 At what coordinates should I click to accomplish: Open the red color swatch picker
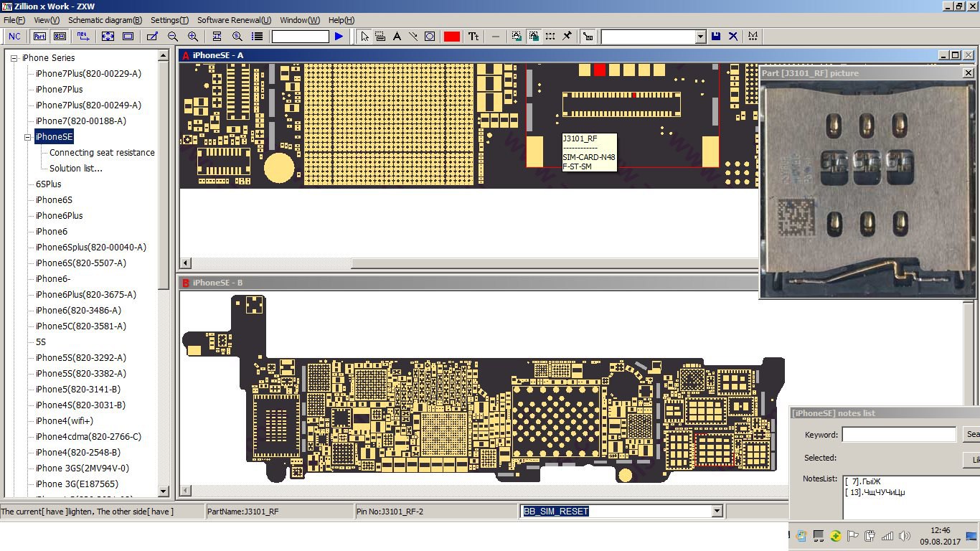452,37
